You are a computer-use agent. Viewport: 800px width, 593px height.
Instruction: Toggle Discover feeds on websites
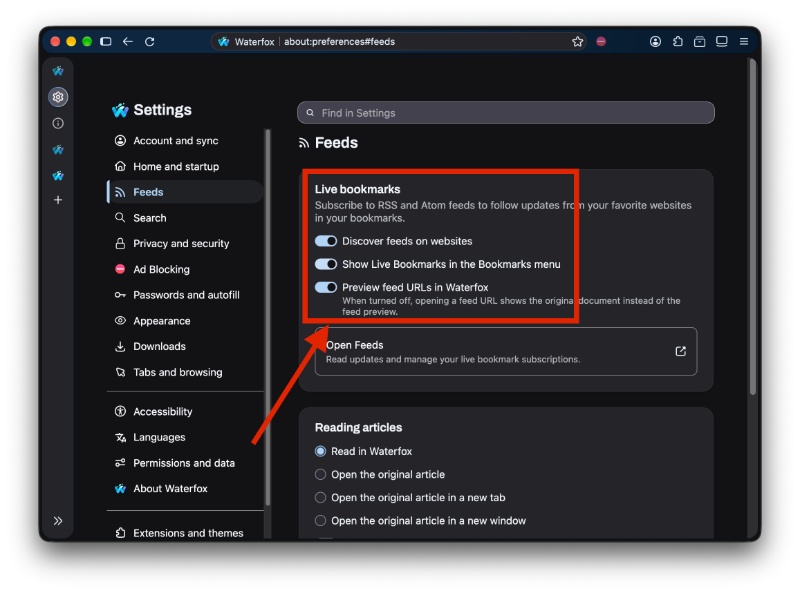pos(326,241)
